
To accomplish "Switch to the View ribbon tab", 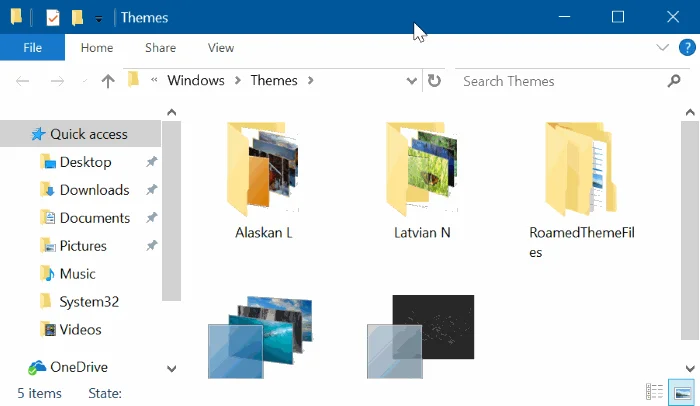I will (x=221, y=48).
